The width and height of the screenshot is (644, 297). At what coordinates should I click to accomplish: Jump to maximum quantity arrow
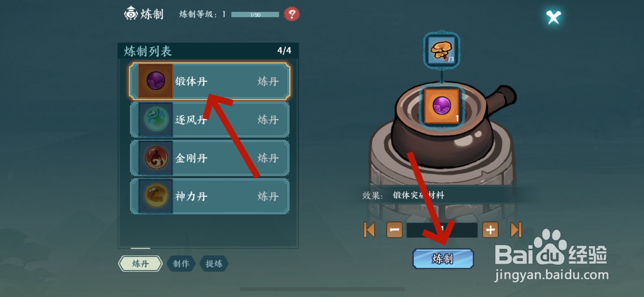[x=516, y=230]
